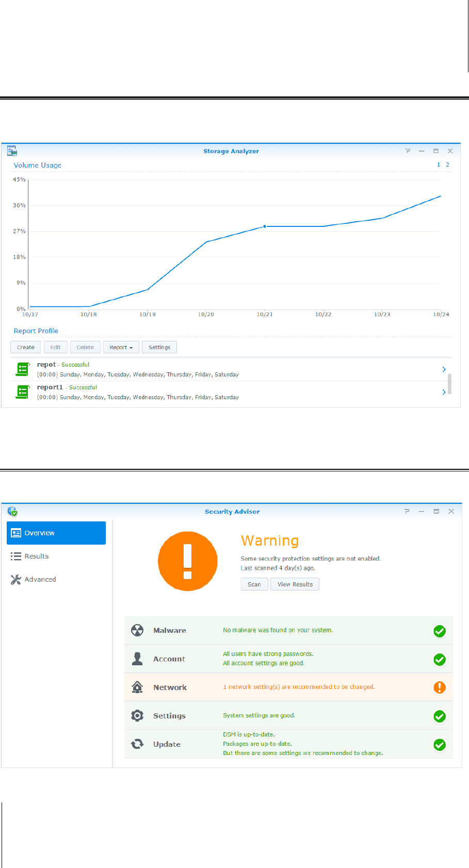Open help in Storage Analyzer window
The width and height of the screenshot is (469, 868).
(408, 151)
